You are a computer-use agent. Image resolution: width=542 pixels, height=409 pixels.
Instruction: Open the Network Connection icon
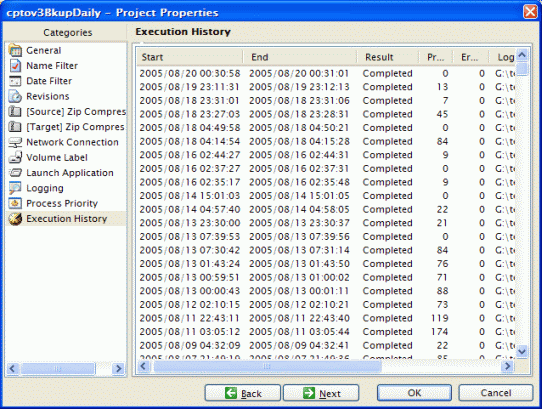(15, 142)
